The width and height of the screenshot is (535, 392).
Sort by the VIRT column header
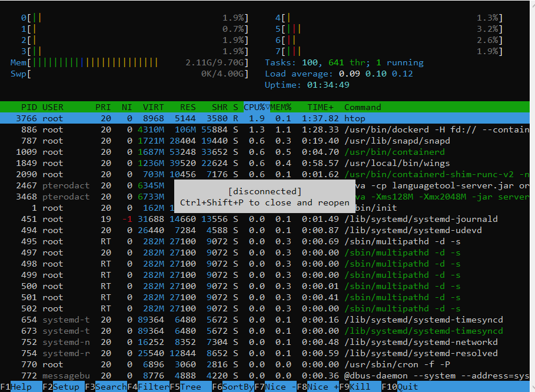(x=153, y=107)
